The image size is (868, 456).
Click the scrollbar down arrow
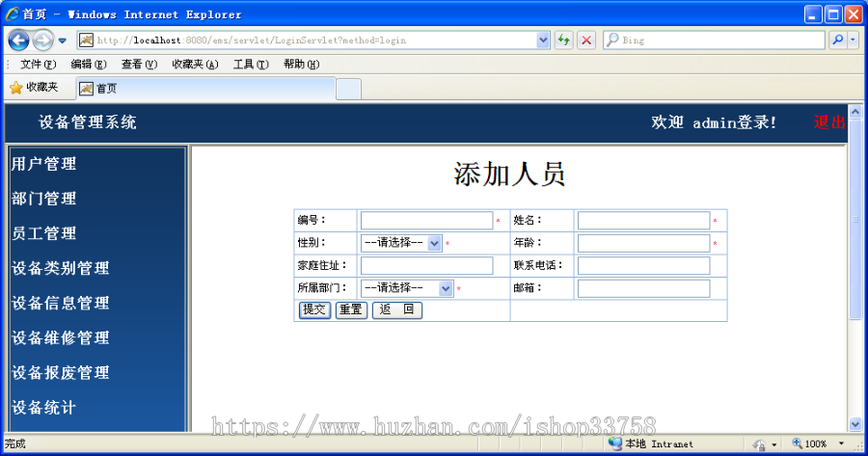tap(855, 424)
